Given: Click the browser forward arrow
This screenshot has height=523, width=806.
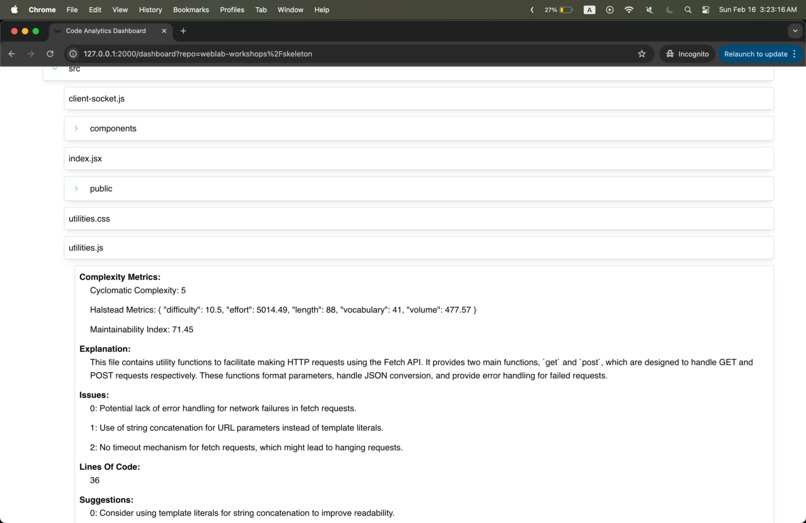Looking at the screenshot, I should pos(31,54).
